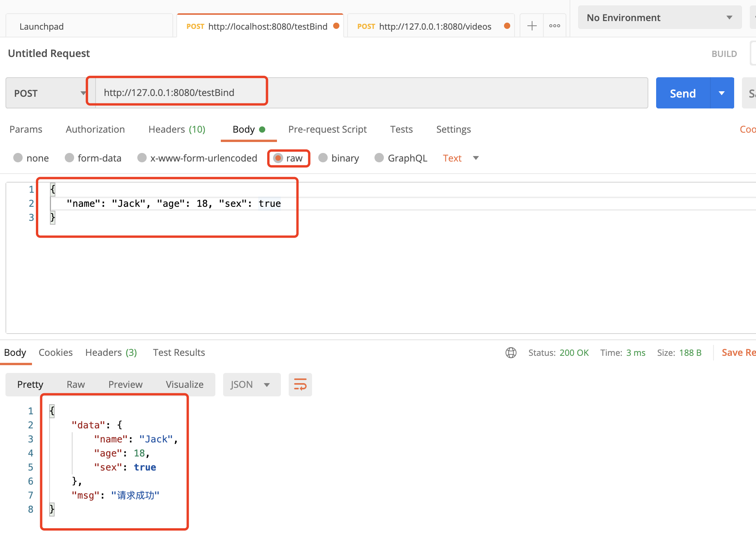Choose the x-www-form-urlencoded body option
This screenshot has height=554, width=756.
pos(142,158)
